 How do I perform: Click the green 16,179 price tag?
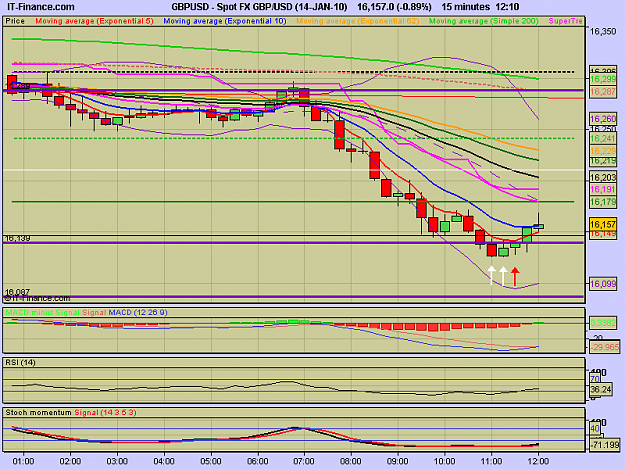(603, 202)
